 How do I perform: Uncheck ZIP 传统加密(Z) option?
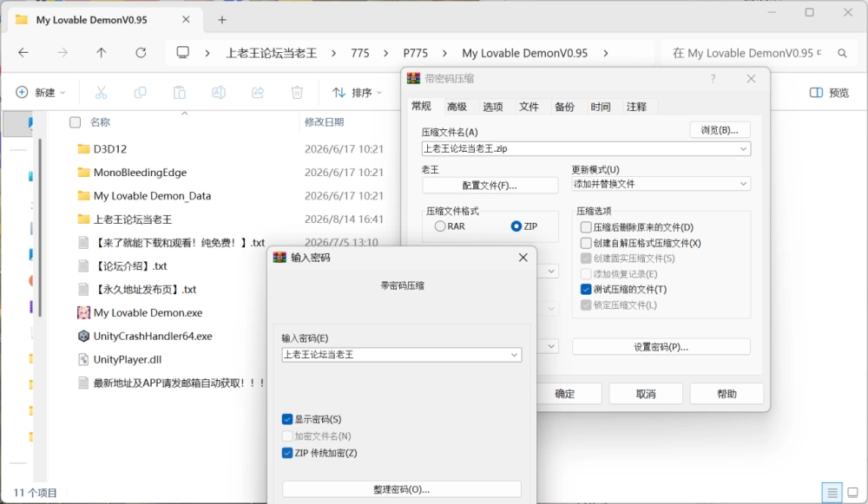(286, 453)
